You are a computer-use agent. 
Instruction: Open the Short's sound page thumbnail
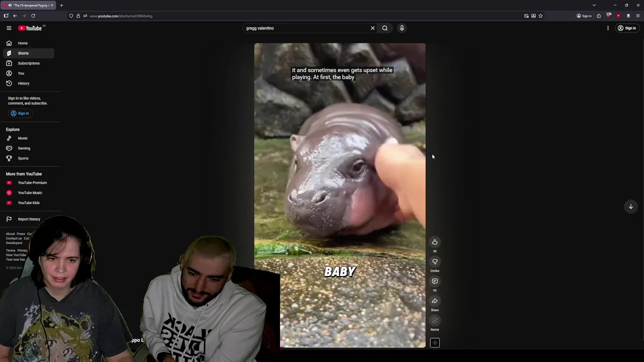coord(435,343)
